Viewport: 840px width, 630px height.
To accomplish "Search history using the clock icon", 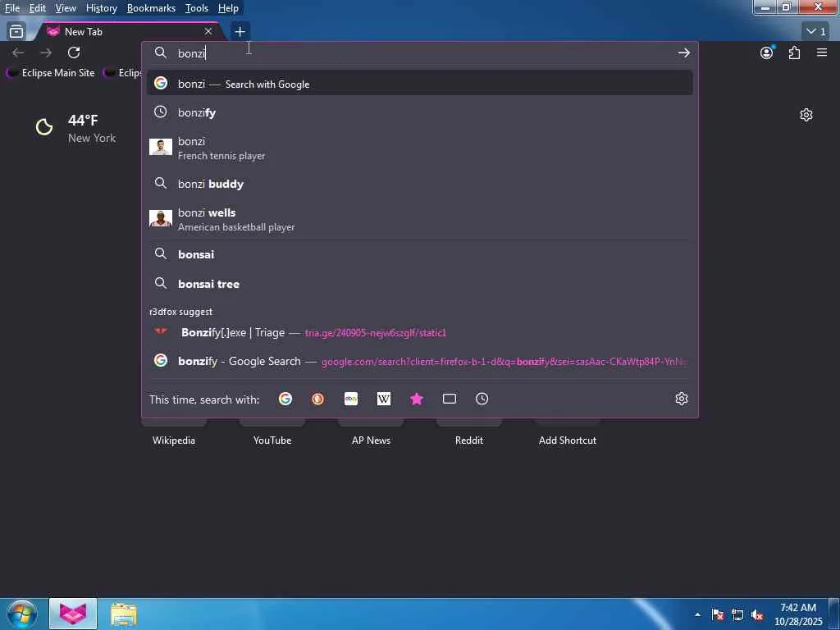I will (482, 399).
